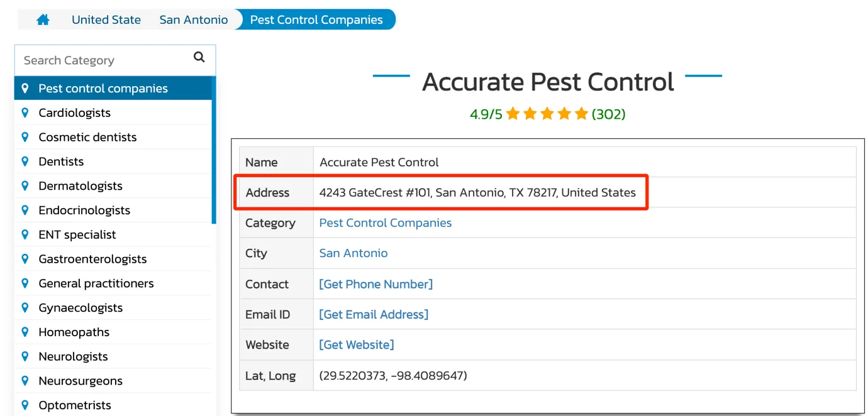
Task: Open the Get Website link
Action: pos(357,344)
